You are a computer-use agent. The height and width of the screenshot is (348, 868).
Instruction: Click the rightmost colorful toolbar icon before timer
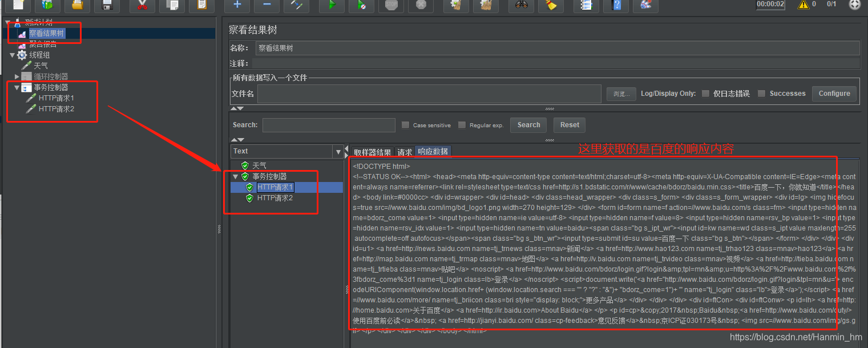(x=645, y=5)
